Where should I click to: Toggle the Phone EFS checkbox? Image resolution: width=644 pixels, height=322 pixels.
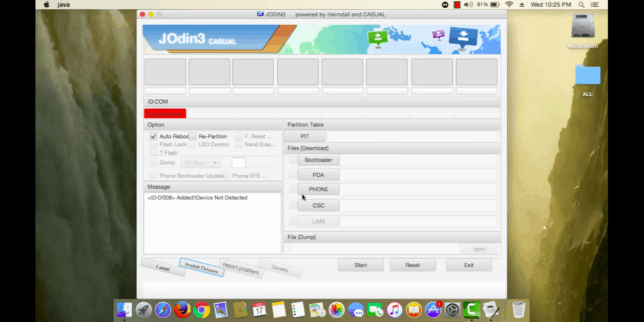(x=226, y=176)
